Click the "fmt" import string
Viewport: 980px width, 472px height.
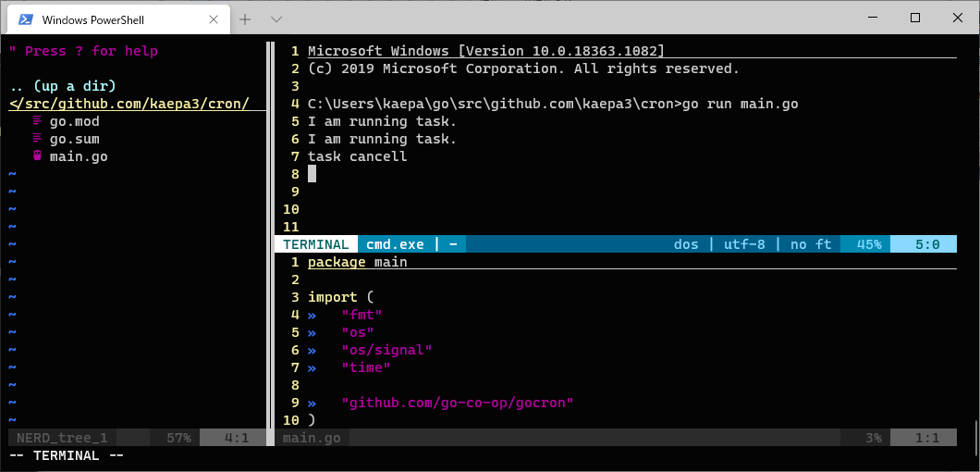tap(361, 315)
